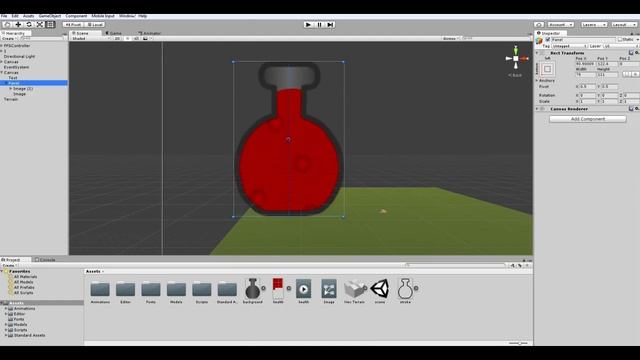Expand the Anchors foldout in Rect Transform

(537, 80)
